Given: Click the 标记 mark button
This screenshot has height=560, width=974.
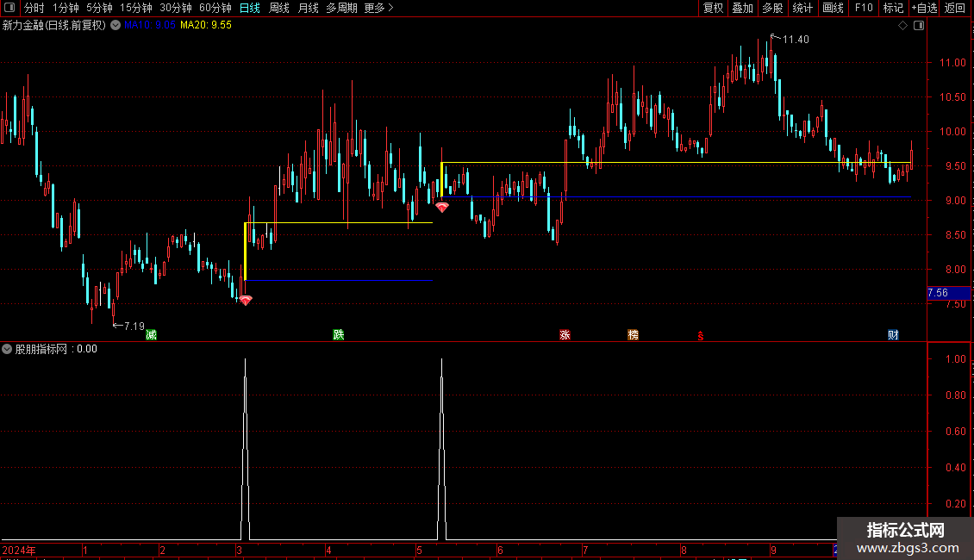Looking at the screenshot, I should [x=893, y=8].
